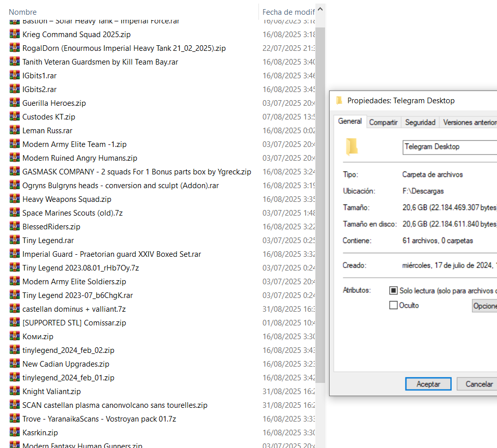Select file Tiny Legend 2023-07_b6ChgK.rar
This screenshot has height=448, width=497.
point(77,295)
